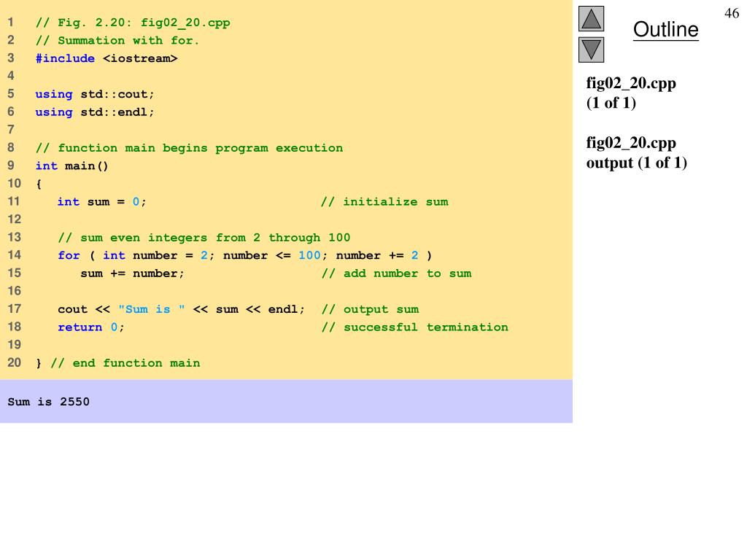Click the string literal "Sum is "

[152, 309]
